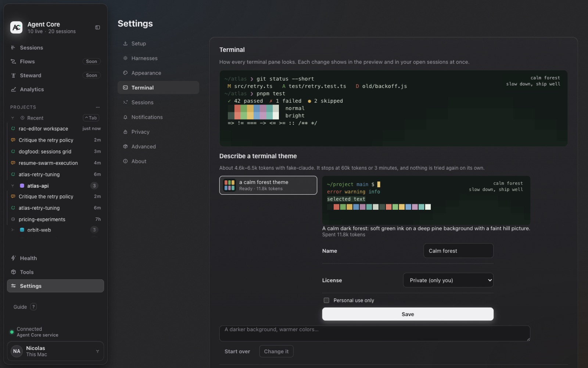Click the white swatch ending the theme palette
The width and height of the screenshot is (588, 368).
coord(428,207)
